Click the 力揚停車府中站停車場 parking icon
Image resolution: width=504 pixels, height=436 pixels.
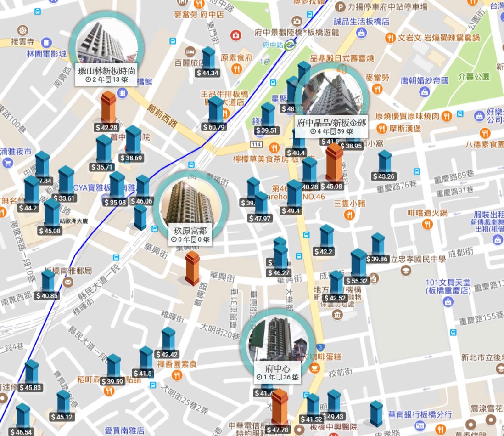coord(340,6)
